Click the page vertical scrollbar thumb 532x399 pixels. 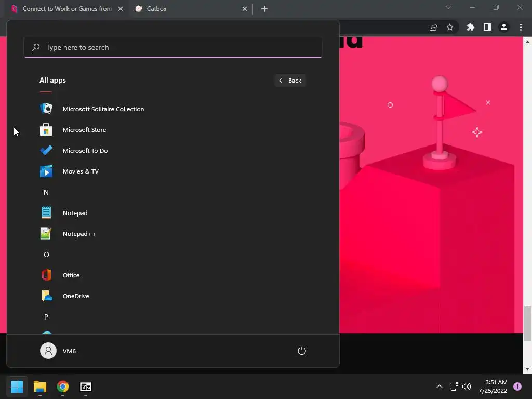527,323
